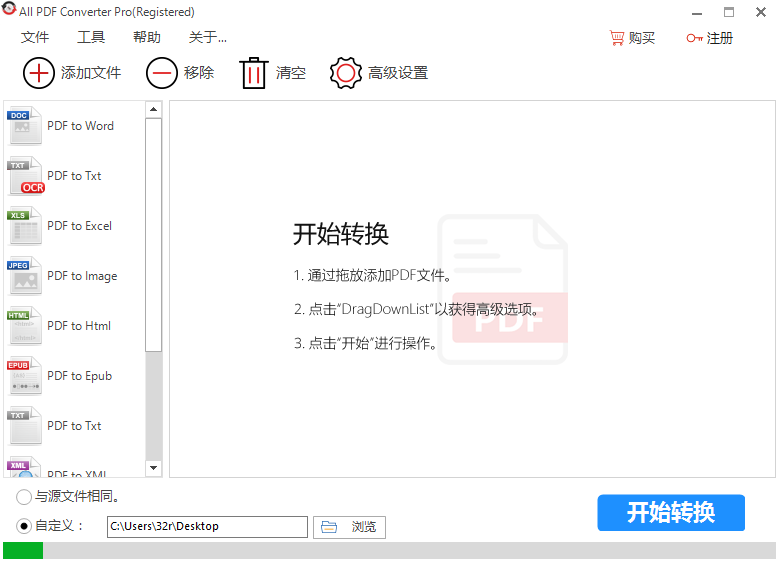
Task: Open the 工具 menu
Action: (x=91, y=38)
